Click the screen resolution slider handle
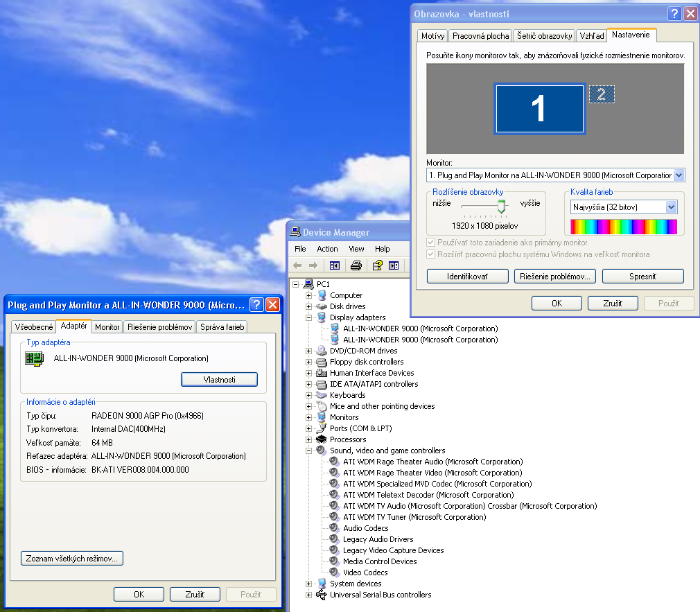Screen dimensions: 700x612 pos(501,206)
